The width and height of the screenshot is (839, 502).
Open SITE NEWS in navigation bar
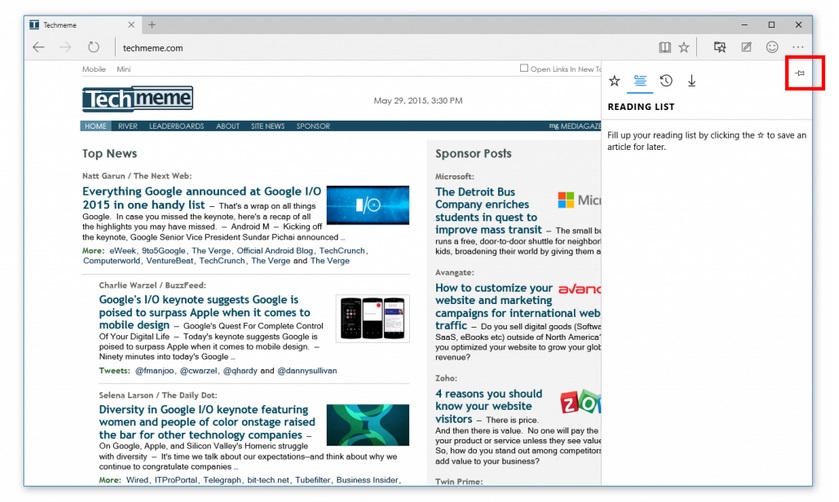tap(268, 126)
